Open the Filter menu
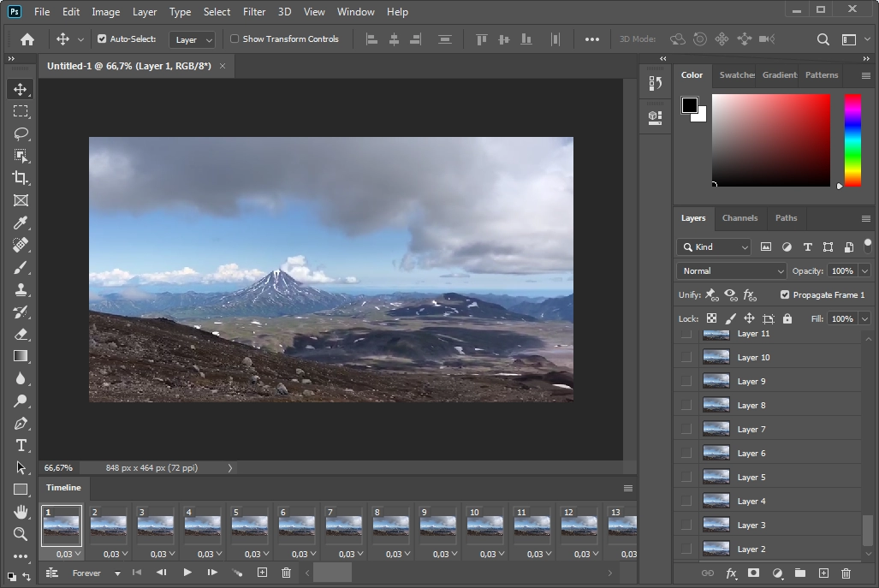Viewport: 879px width, 588px height. [253, 11]
